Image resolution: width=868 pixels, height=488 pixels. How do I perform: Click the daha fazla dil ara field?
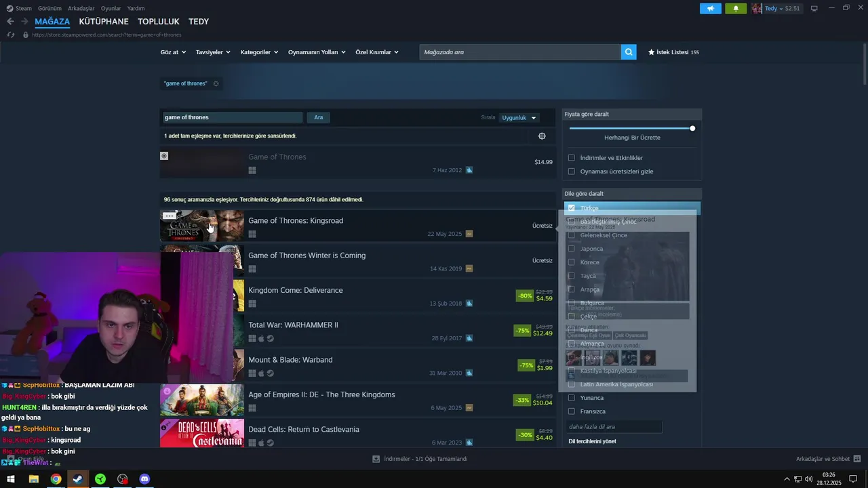click(614, 427)
